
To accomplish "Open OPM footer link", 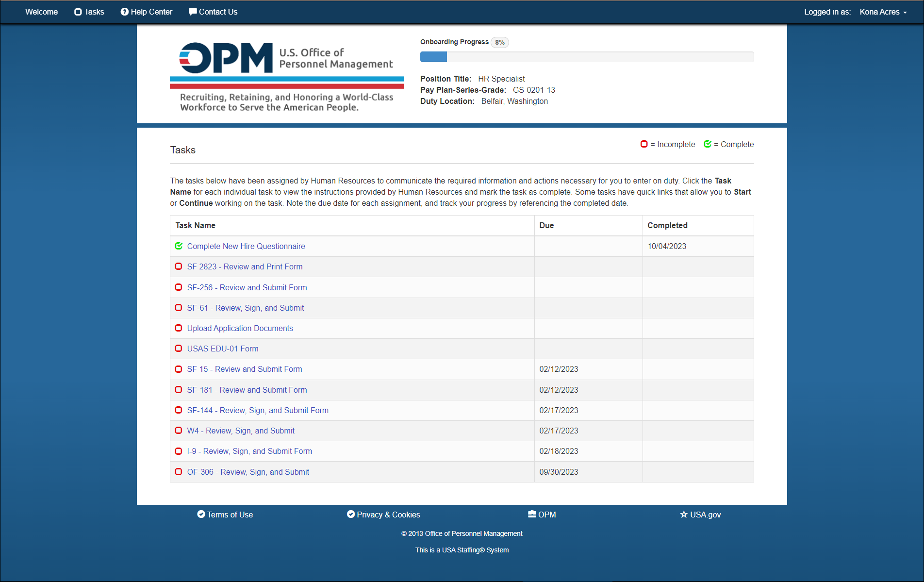I will tap(542, 515).
